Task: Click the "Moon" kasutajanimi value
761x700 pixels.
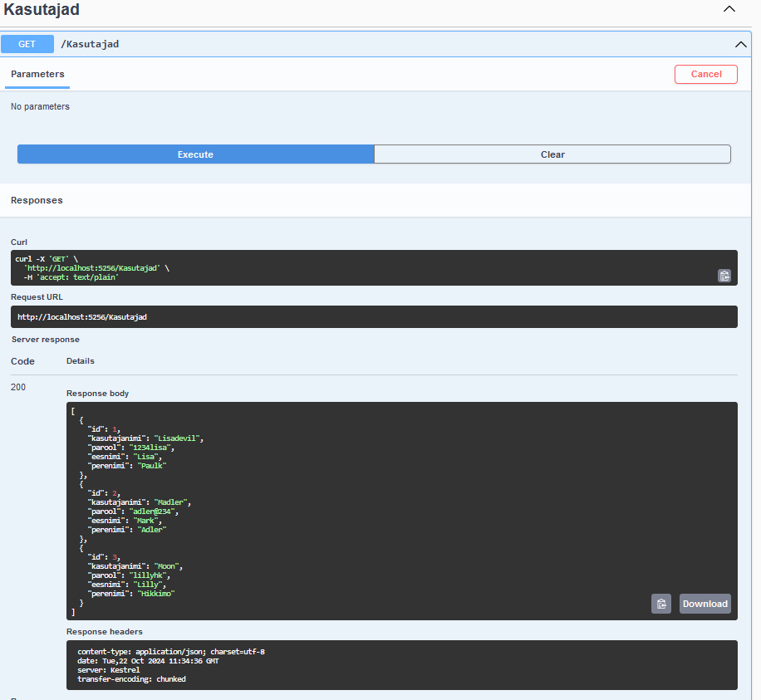Action: coord(166,566)
